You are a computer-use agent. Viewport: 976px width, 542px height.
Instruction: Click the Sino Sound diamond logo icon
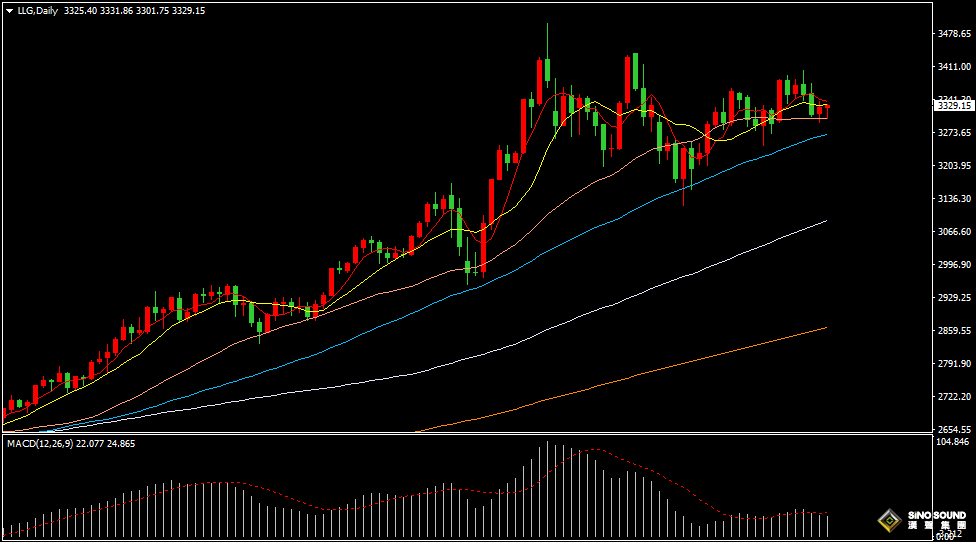(x=888, y=521)
